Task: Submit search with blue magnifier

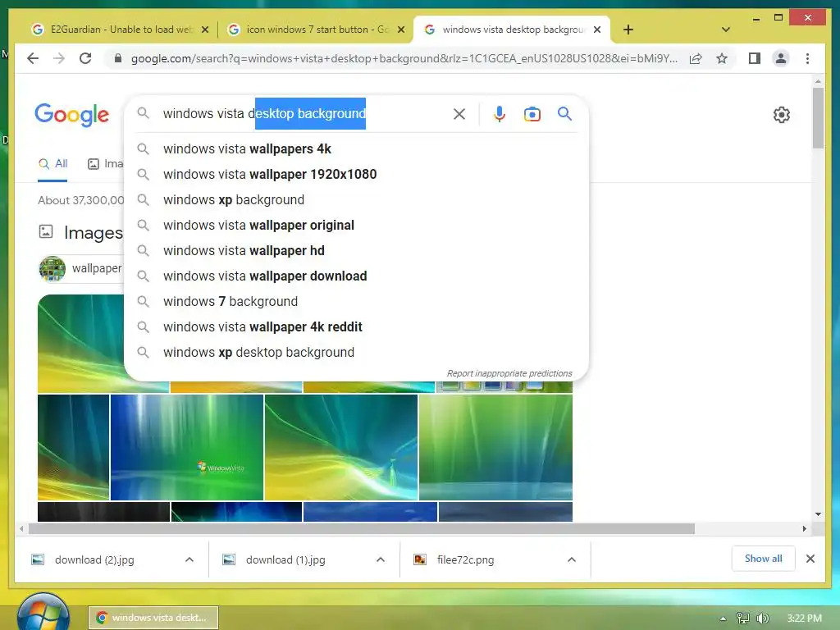Action: (x=564, y=113)
